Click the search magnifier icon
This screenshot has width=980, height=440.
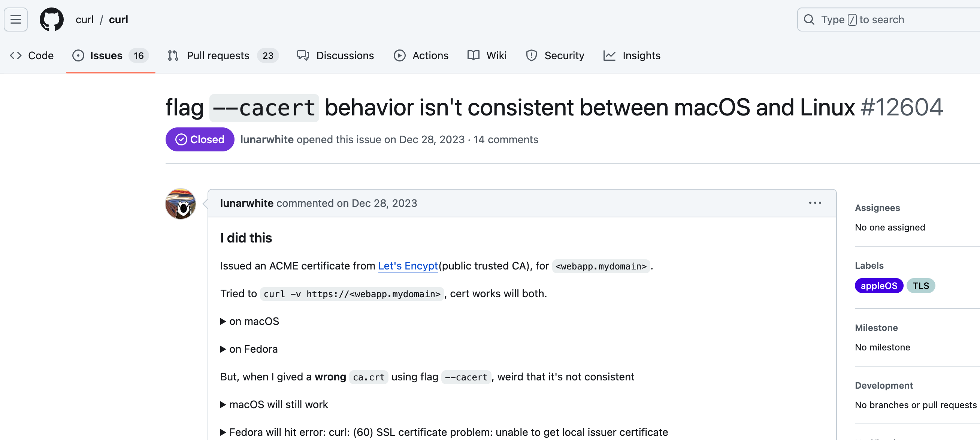coord(809,19)
